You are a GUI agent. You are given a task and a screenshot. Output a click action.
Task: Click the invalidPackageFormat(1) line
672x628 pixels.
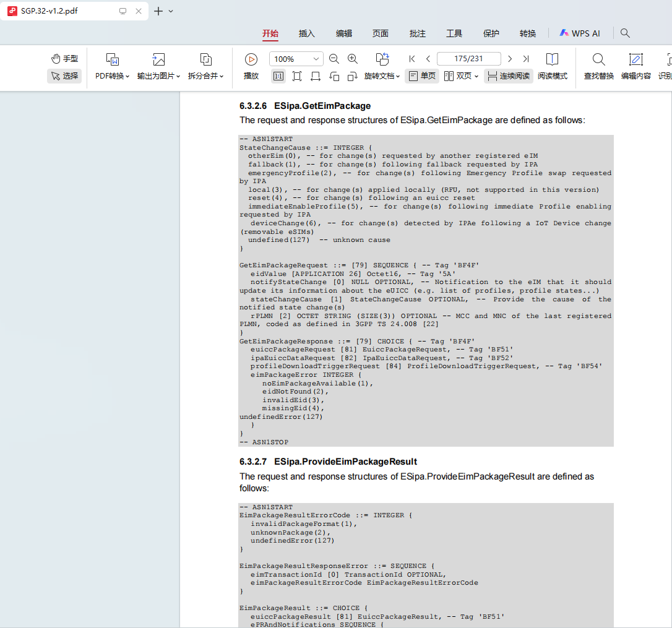tap(304, 524)
